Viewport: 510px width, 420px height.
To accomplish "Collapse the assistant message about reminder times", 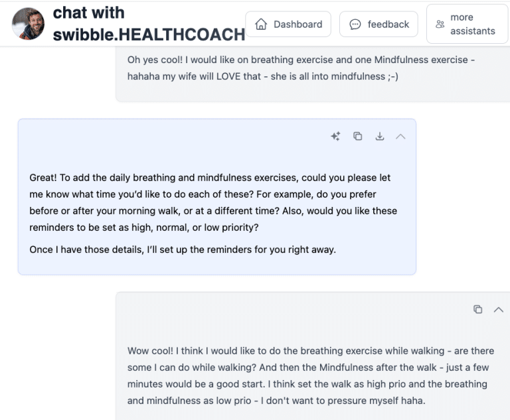I will (x=400, y=136).
